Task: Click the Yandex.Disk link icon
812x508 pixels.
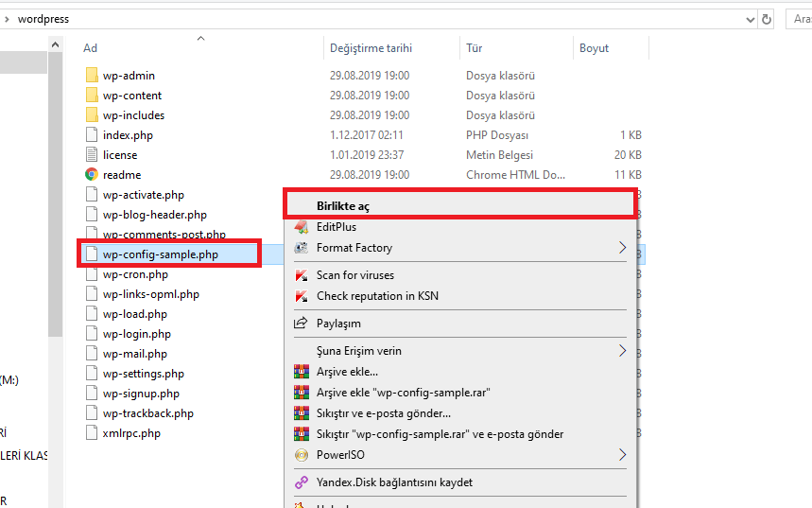Action: [x=302, y=482]
